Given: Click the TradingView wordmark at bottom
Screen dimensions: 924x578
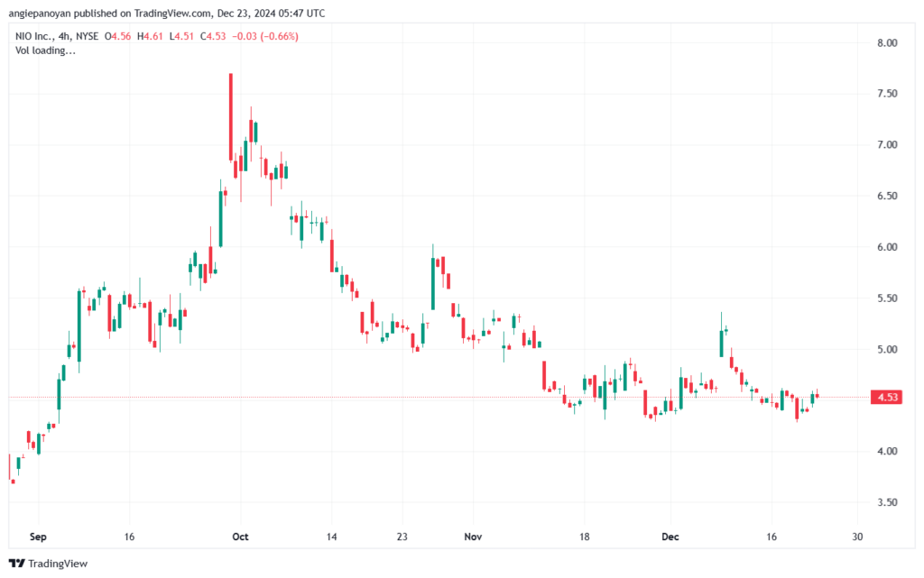Looking at the screenshot, I should tap(58, 564).
